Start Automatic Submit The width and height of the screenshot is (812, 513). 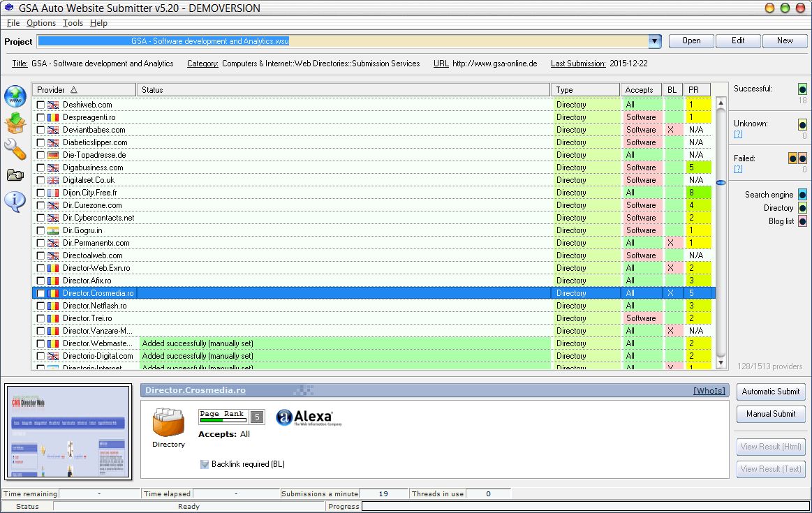771,392
